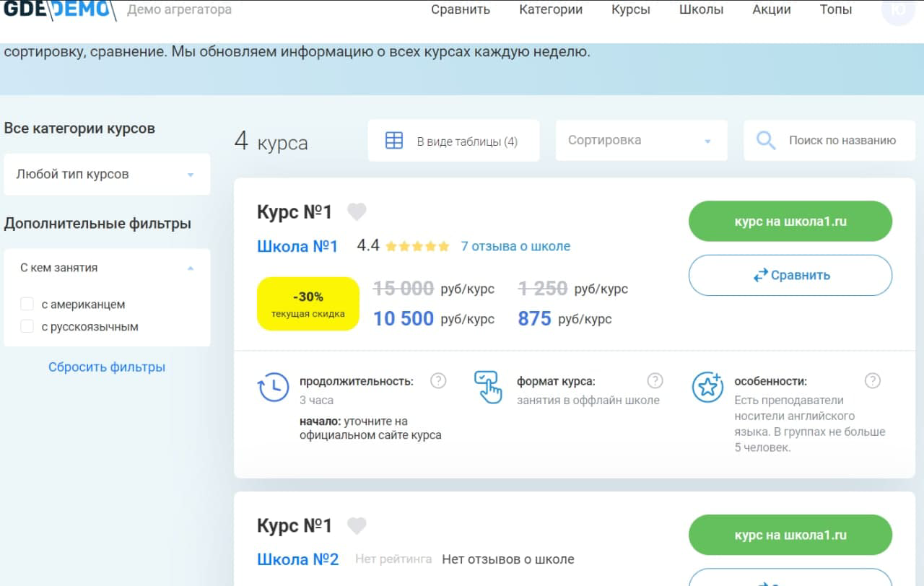Switch to 'В виде таблицы (4)' view
Screen dimensions: 924x586
pos(453,141)
